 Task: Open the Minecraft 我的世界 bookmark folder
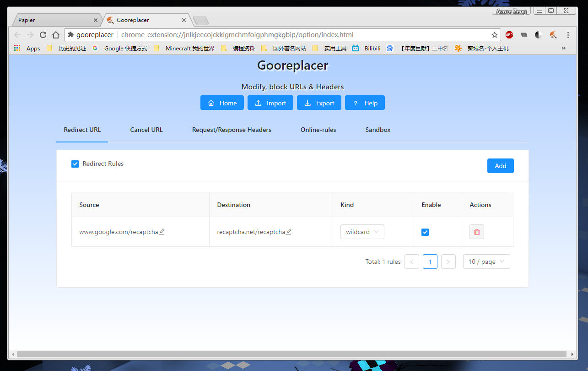pos(184,48)
